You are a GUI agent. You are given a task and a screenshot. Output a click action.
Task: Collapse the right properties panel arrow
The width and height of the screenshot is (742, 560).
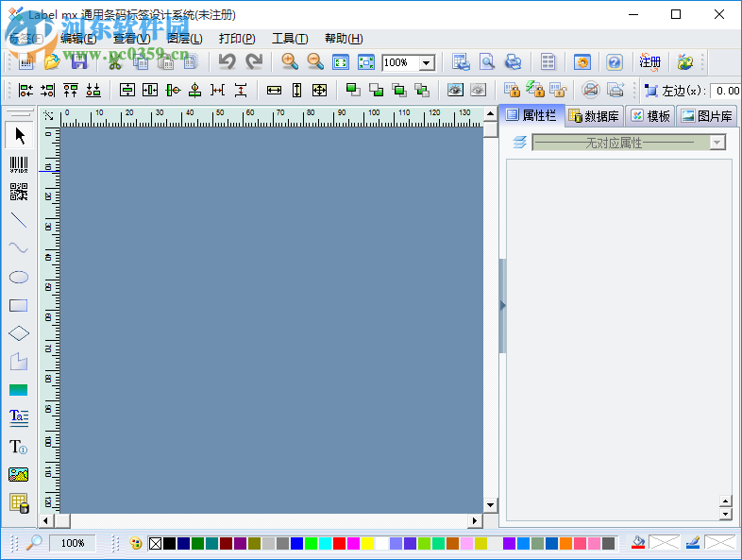[502, 305]
